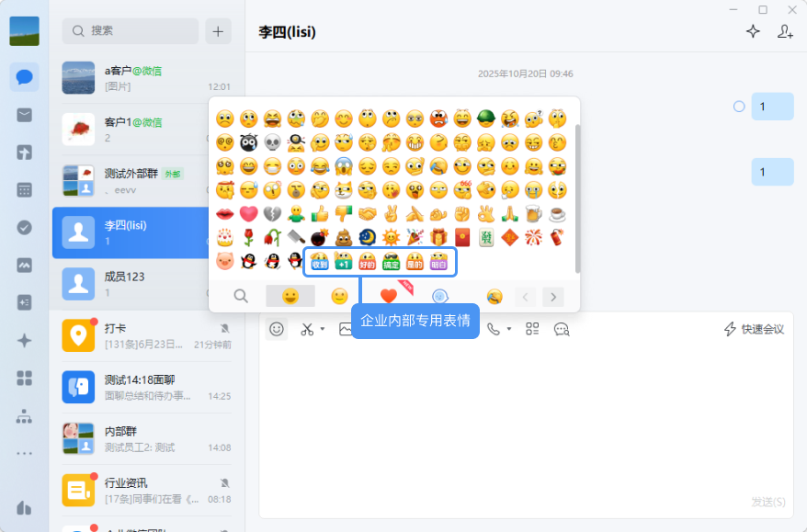Screen dimensions: 807x532
Task: Insert the coffee cup emoji
Action: (557, 213)
